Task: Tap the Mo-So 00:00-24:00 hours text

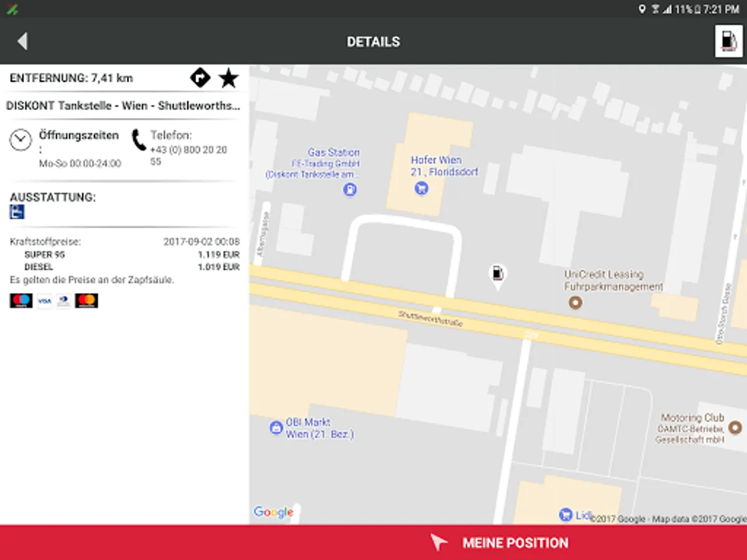Action: point(80,164)
